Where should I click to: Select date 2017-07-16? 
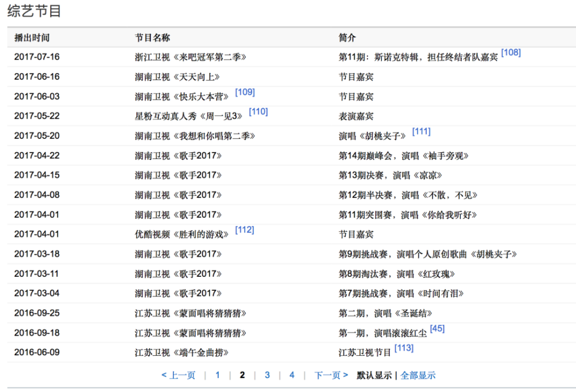pyautogui.click(x=37, y=57)
